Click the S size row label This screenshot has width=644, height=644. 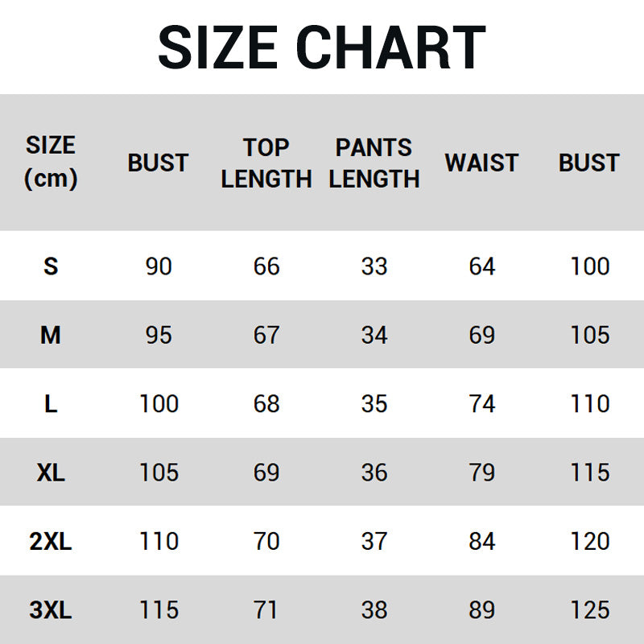pos(51,266)
